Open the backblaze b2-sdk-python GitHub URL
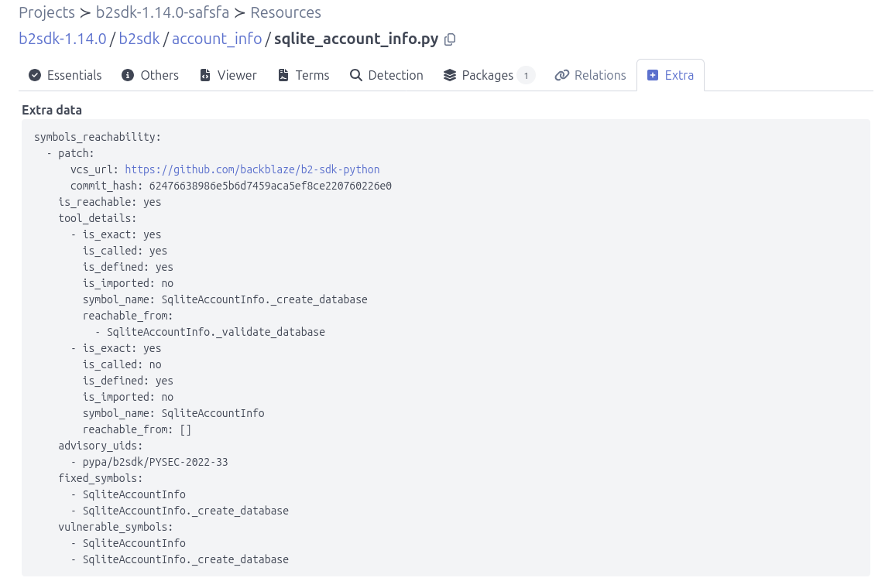 pyautogui.click(x=252, y=169)
